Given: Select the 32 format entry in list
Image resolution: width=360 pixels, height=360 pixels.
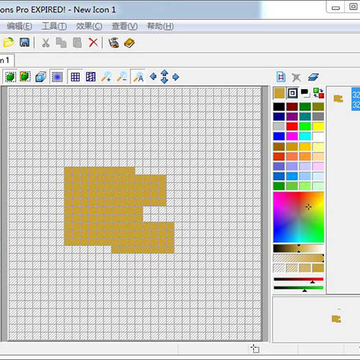Looking at the screenshot, I should point(356,99).
